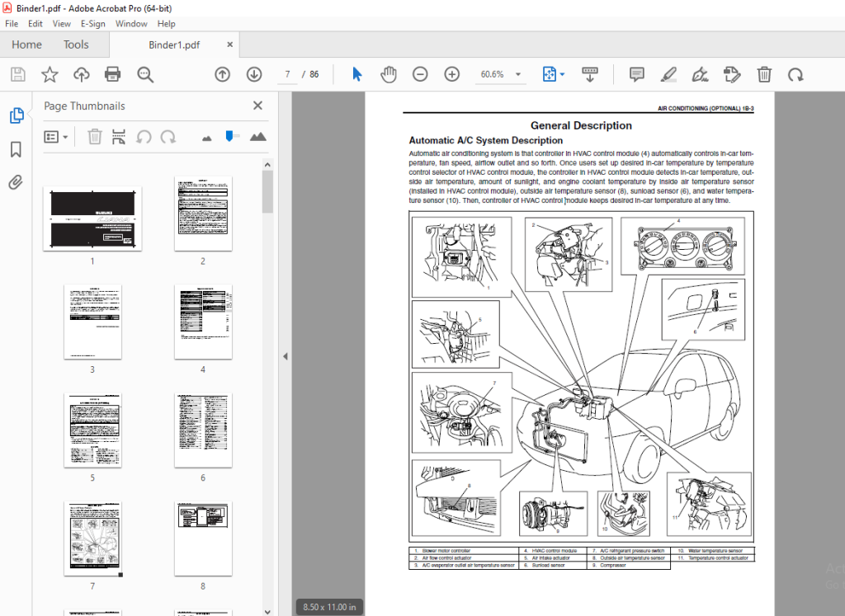
Task: Select the Highlight text tool
Action: click(x=668, y=74)
